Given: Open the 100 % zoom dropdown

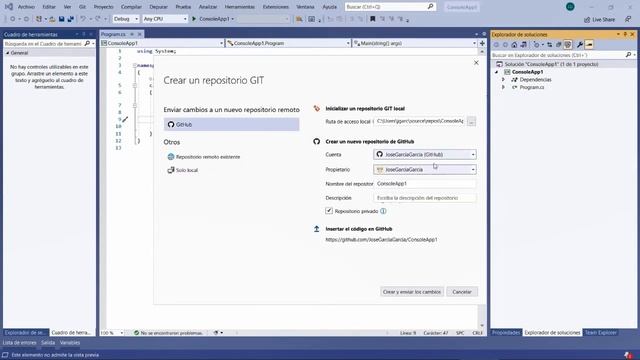Looking at the screenshot, I should click(x=112, y=333).
